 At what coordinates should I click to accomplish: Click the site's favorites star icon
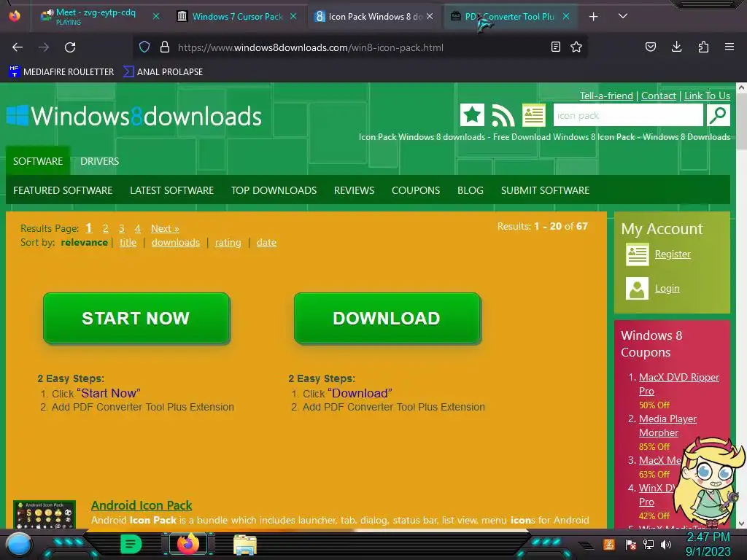pos(472,115)
